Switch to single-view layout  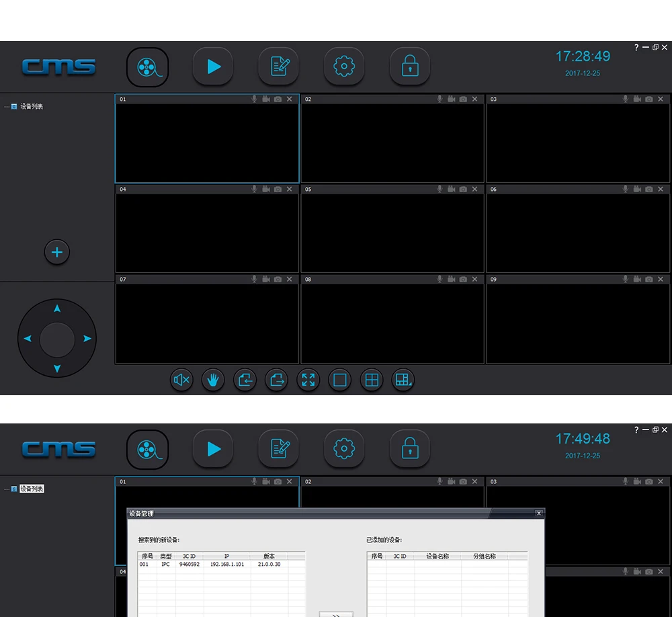pos(340,380)
